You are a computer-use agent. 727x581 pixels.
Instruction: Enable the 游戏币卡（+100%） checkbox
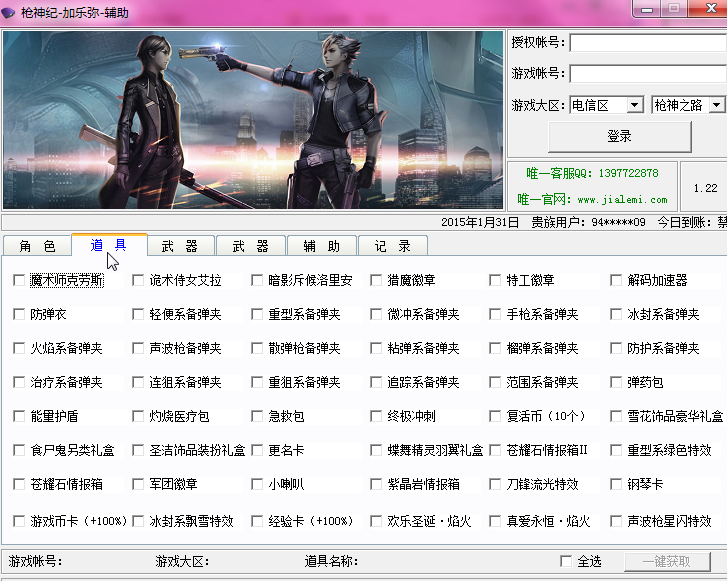[19, 521]
